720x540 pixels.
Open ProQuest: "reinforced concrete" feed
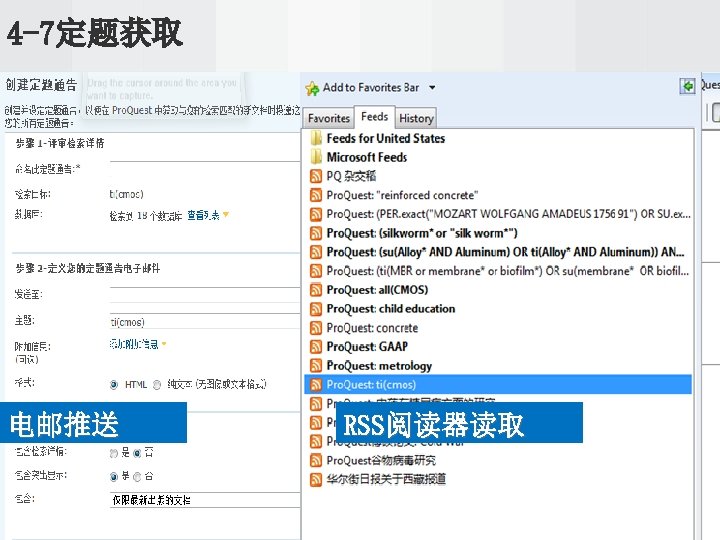click(402, 195)
